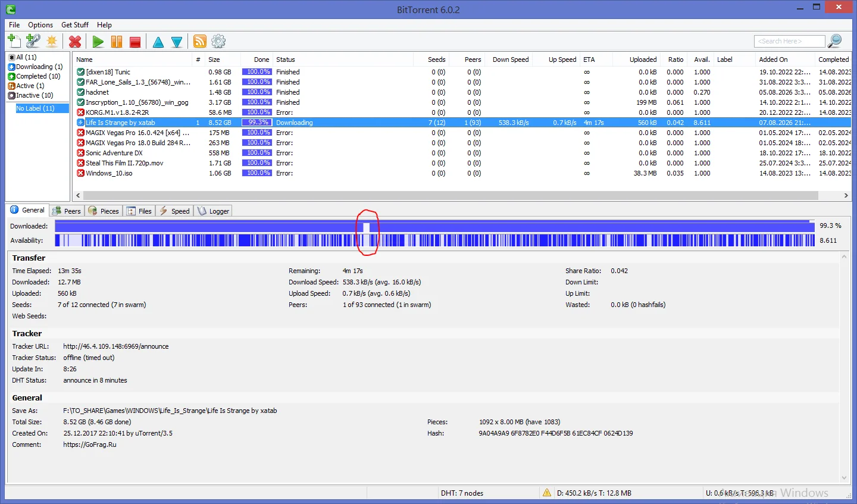The height and width of the screenshot is (504, 857).
Task: Click the BitTorrent app icon in the title bar
Action: pyautogui.click(x=10, y=10)
